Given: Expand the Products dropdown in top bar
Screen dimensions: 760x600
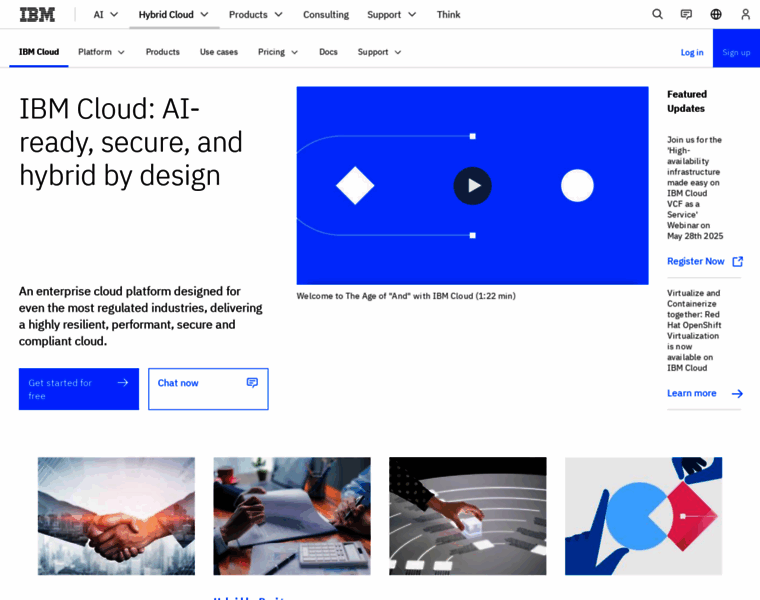Looking at the screenshot, I should (255, 15).
